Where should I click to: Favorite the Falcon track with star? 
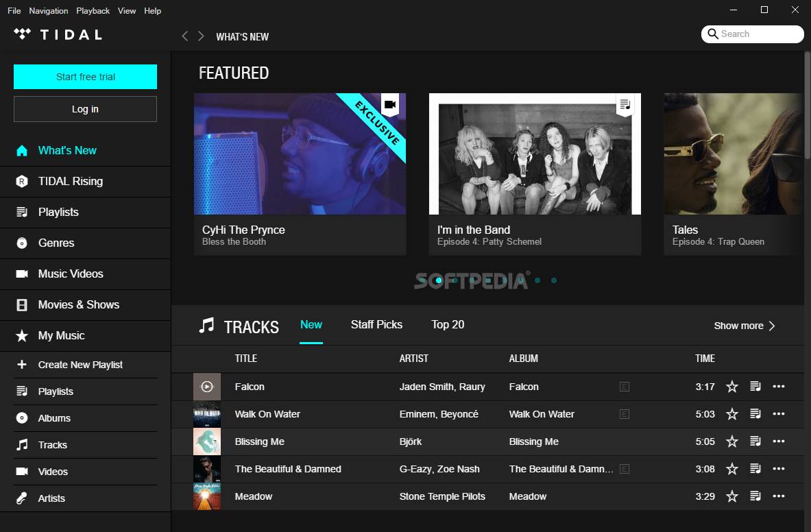pos(732,386)
